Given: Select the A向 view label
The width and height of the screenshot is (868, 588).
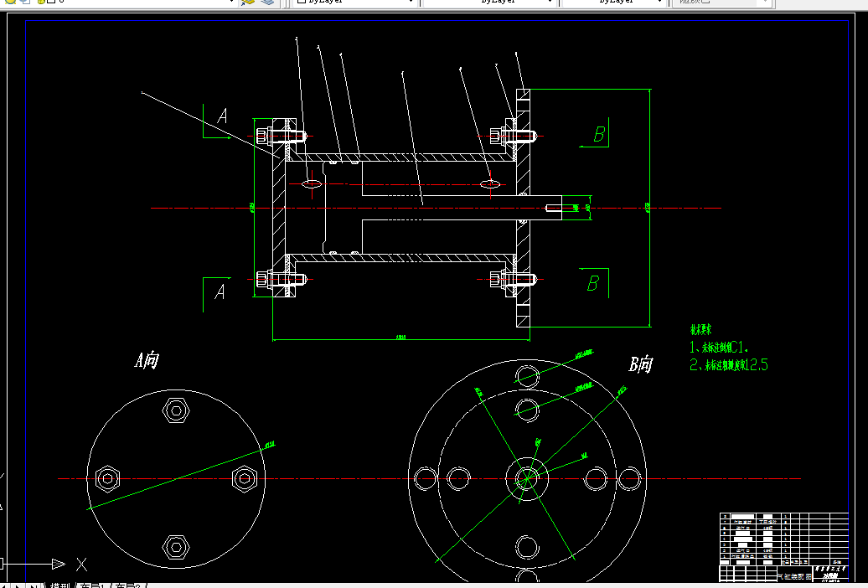Looking at the screenshot, I should pos(147,360).
